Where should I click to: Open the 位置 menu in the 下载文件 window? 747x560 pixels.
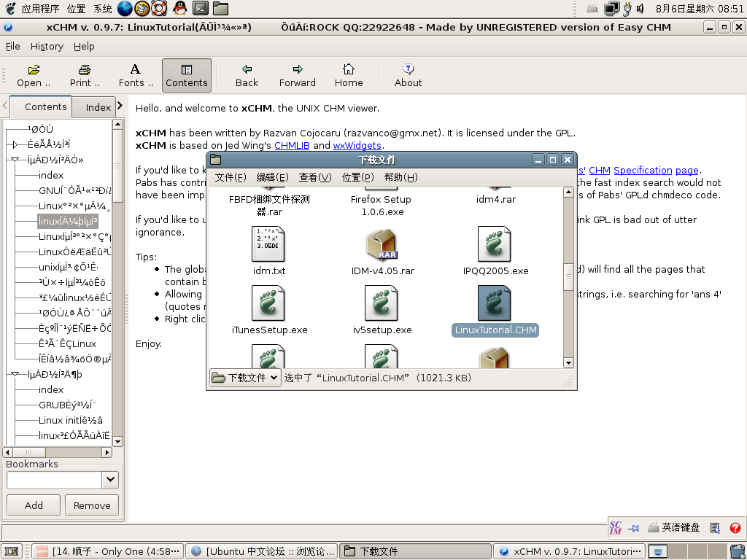(357, 177)
